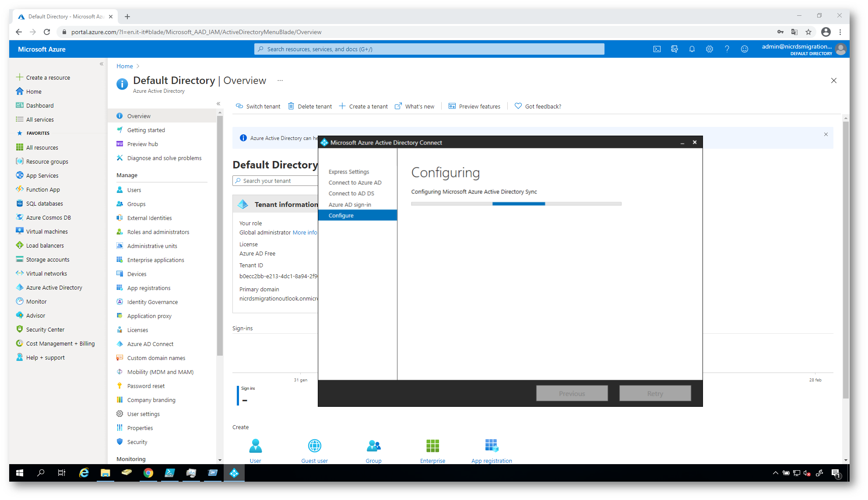
Task: Click feedback smiley icon in header
Action: click(745, 49)
